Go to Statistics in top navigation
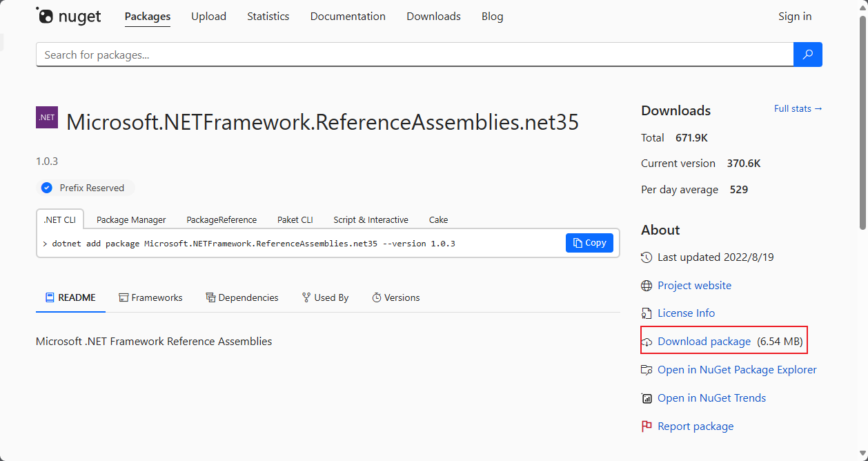Viewport: 868px width, 461px height. [x=268, y=17]
